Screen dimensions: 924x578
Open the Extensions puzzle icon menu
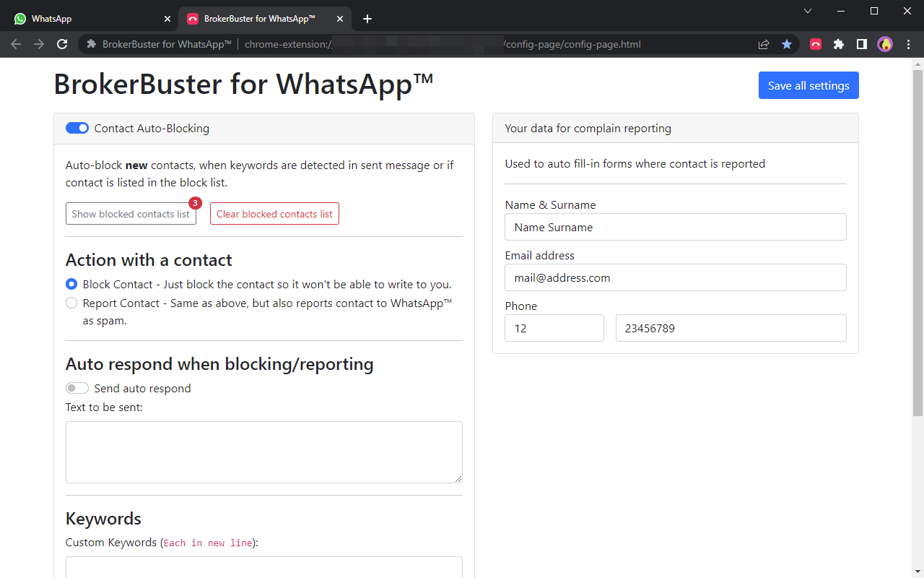coord(839,44)
